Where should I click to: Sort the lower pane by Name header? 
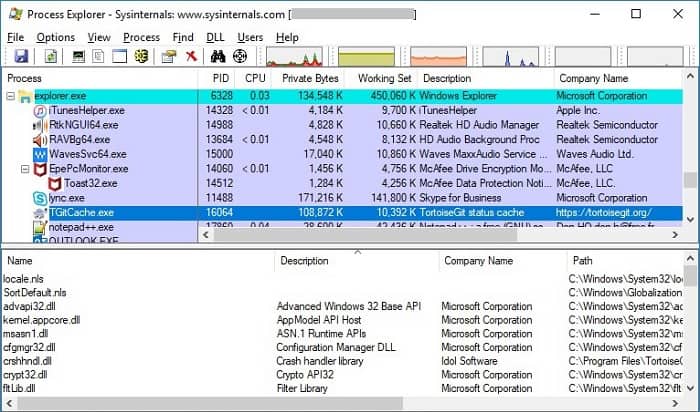pos(138,261)
